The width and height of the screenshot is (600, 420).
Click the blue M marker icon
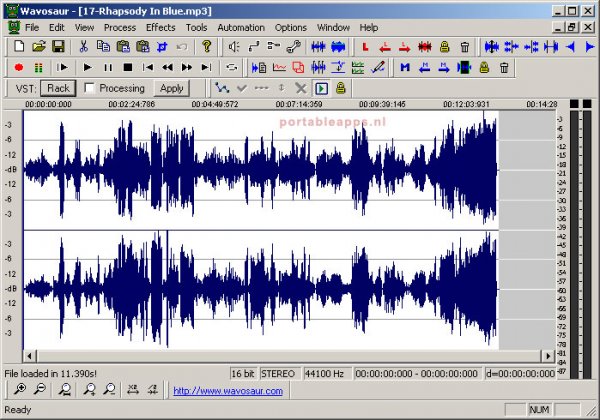(405, 67)
